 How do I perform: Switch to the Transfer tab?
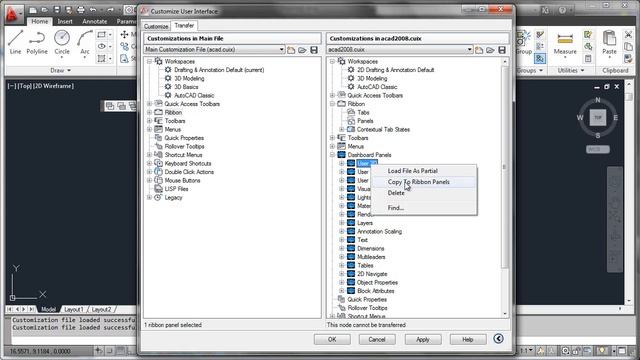click(x=184, y=25)
